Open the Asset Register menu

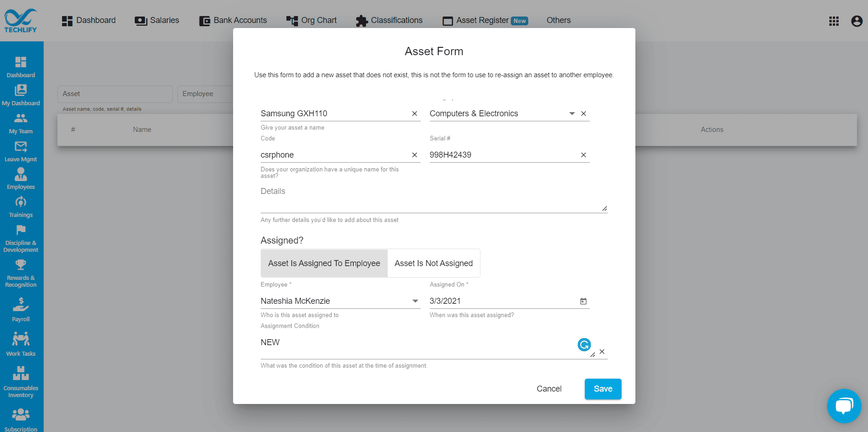[485, 21]
